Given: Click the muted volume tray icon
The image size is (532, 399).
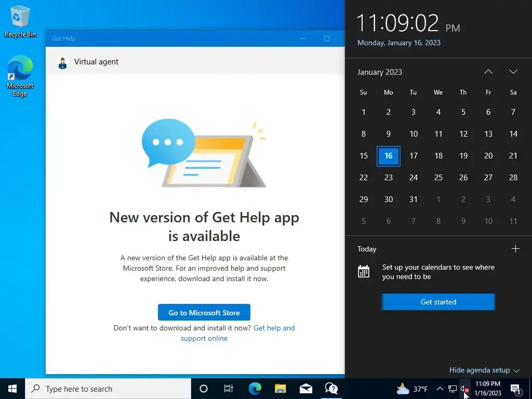Looking at the screenshot, I should [x=464, y=389].
